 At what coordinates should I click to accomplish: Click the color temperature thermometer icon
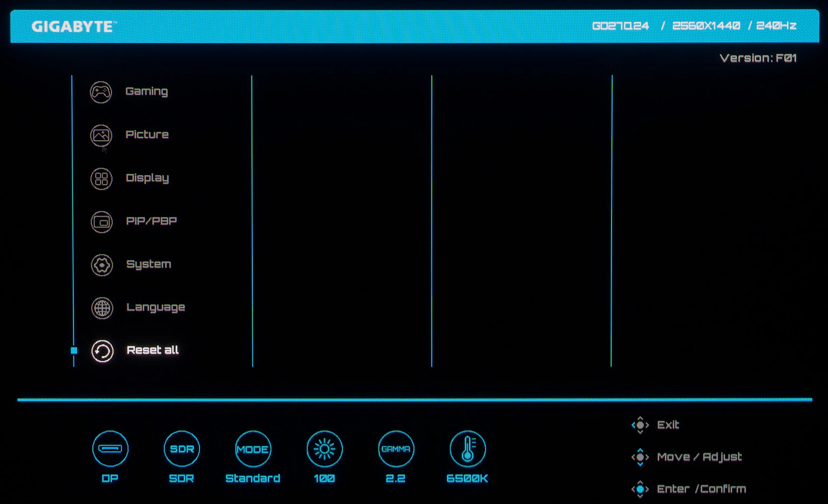pos(468,449)
